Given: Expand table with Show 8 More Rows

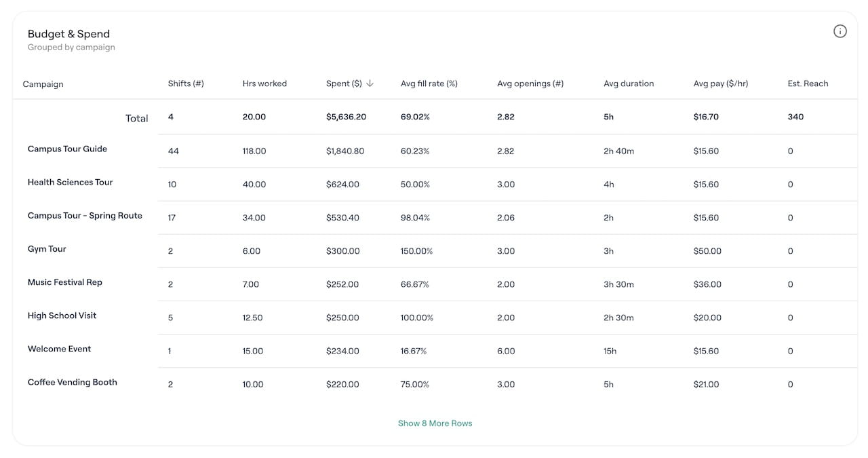Looking at the screenshot, I should (435, 423).
